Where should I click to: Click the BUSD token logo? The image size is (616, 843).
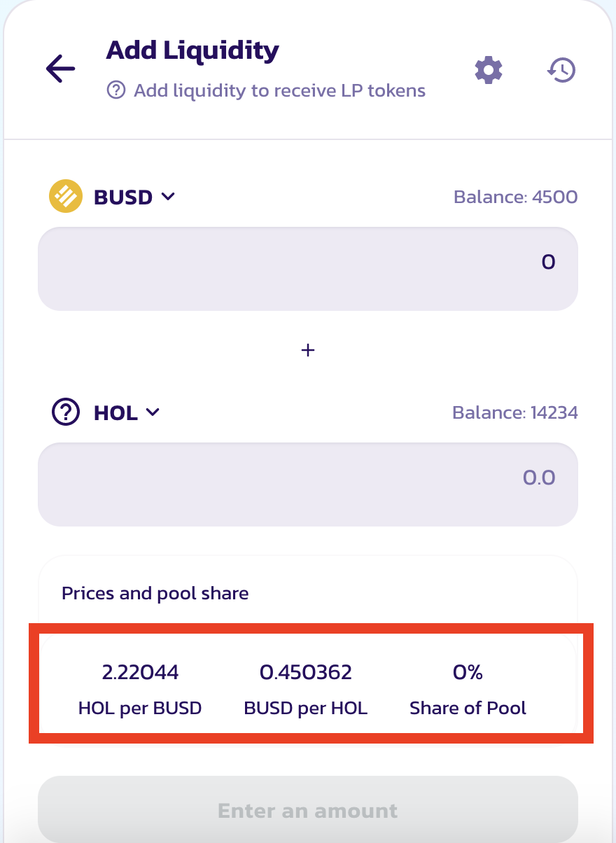click(x=66, y=197)
